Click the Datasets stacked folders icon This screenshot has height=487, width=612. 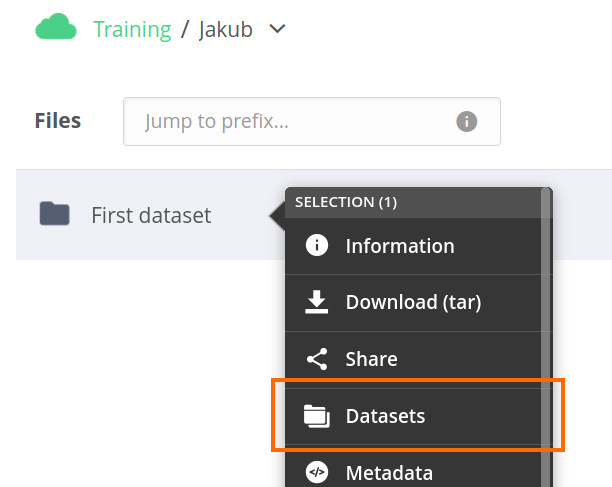click(x=317, y=416)
